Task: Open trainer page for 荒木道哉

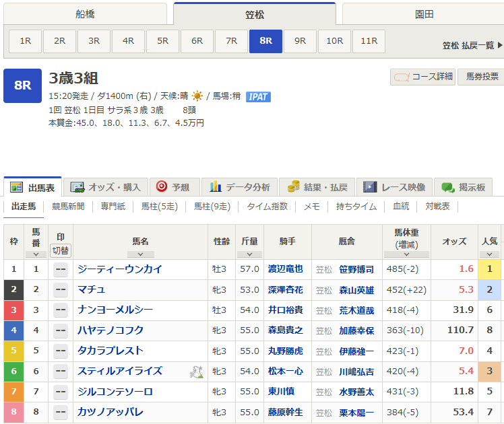Action: tap(356, 310)
